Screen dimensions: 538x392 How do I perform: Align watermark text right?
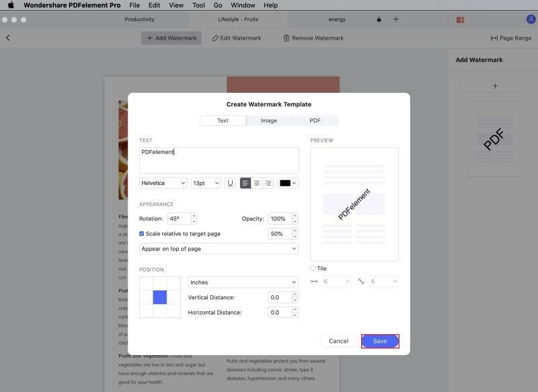(x=268, y=183)
